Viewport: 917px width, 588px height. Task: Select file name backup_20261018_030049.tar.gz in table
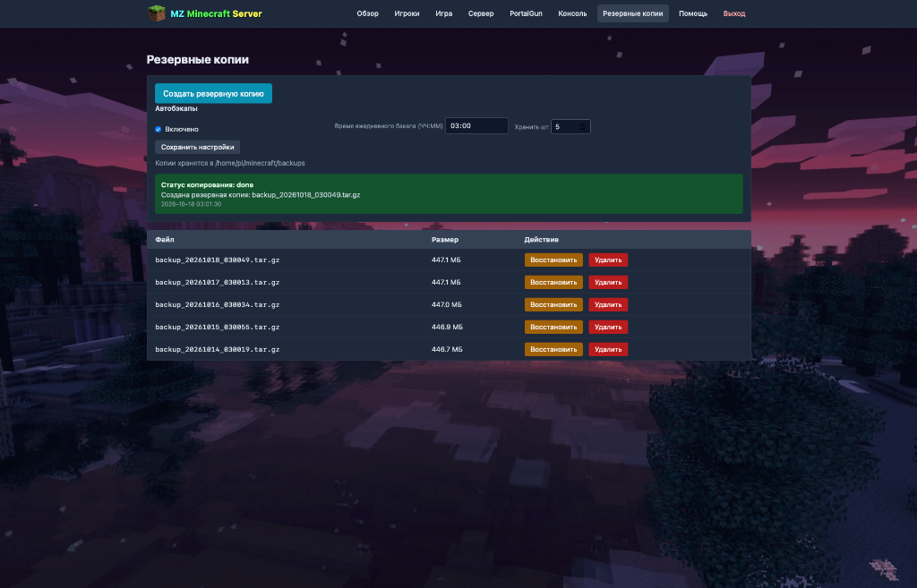tap(217, 260)
